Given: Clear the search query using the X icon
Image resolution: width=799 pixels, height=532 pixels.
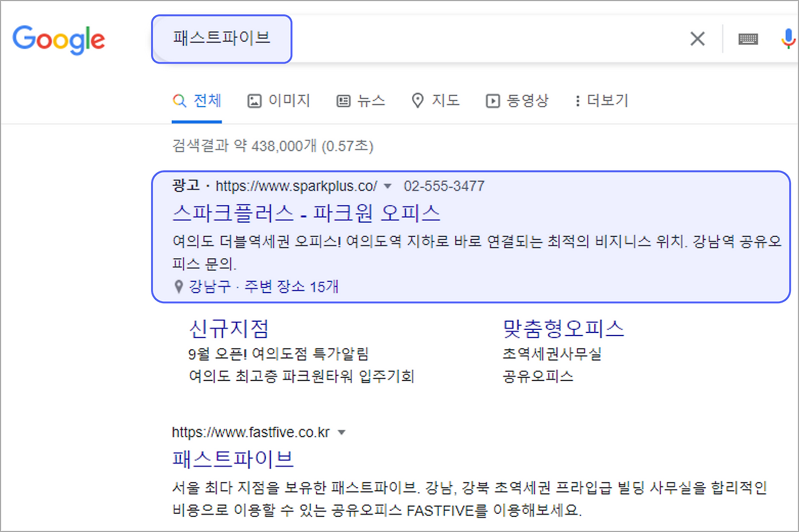Looking at the screenshot, I should click(697, 38).
